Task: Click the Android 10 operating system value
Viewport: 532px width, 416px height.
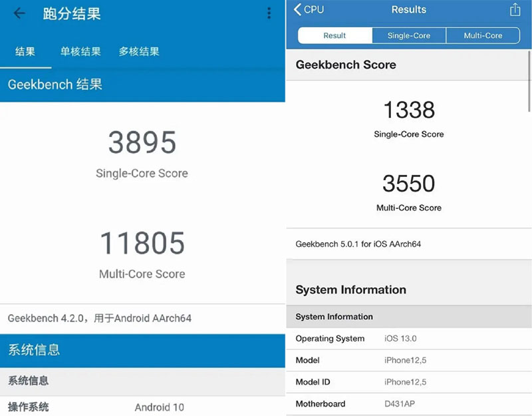Action: (x=159, y=407)
